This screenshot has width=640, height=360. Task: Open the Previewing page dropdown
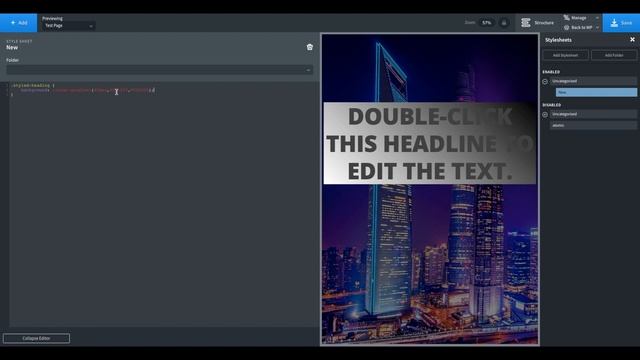pyautogui.click(x=68, y=26)
